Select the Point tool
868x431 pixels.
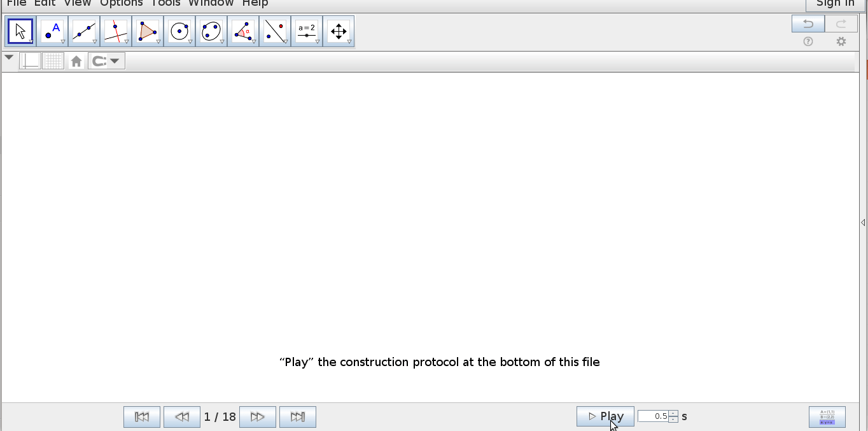tap(52, 31)
